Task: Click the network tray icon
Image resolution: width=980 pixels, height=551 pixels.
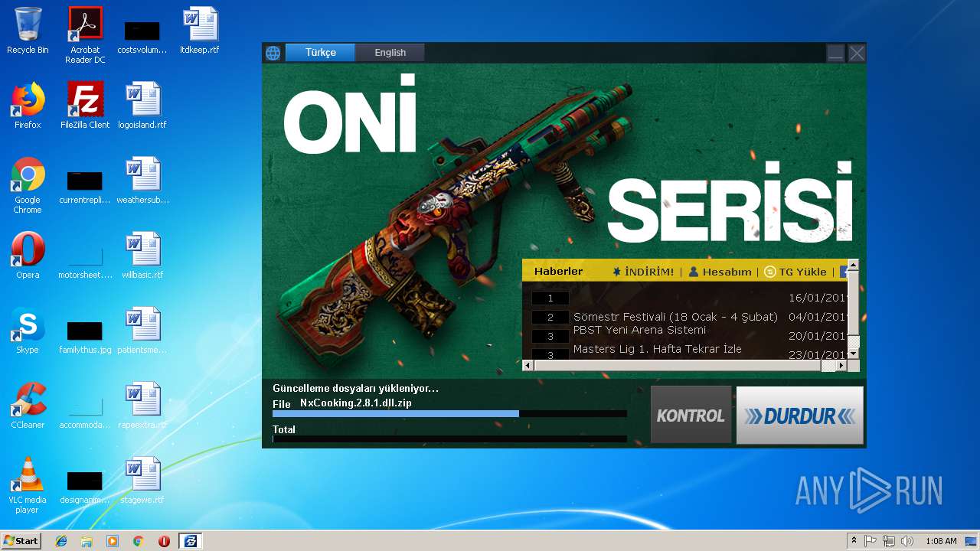Action: pyautogui.click(x=889, y=541)
